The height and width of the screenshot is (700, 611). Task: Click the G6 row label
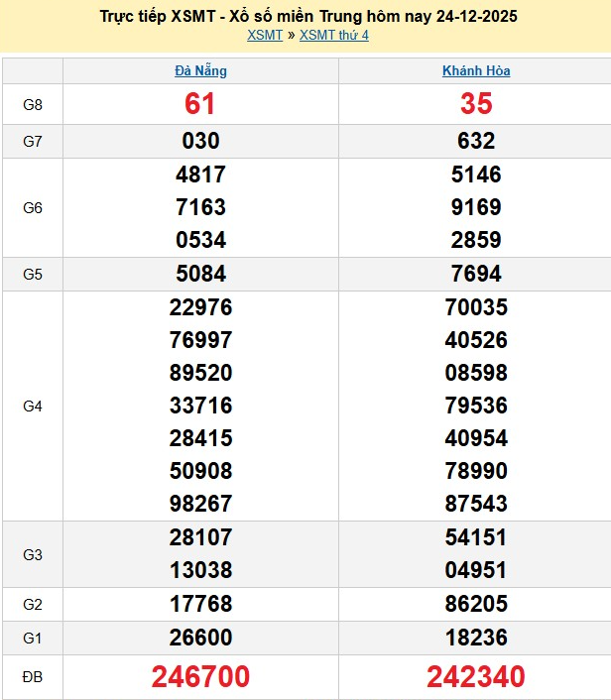(x=33, y=207)
